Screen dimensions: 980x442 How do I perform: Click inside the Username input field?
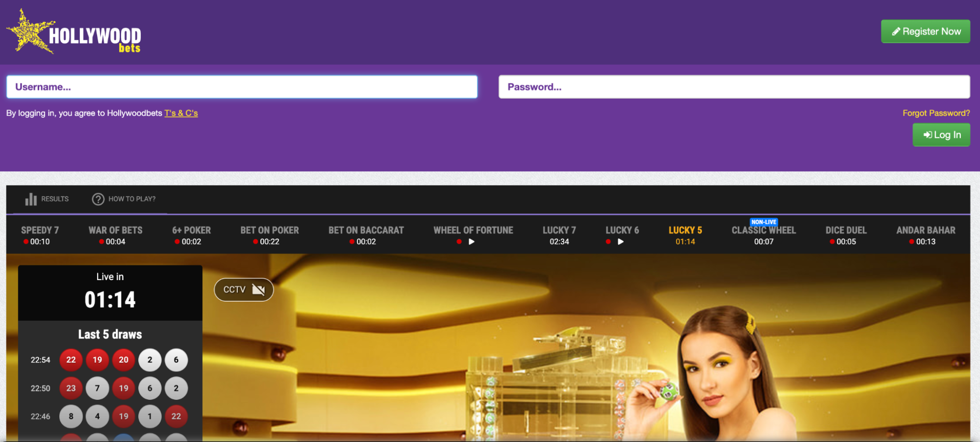pos(242,87)
